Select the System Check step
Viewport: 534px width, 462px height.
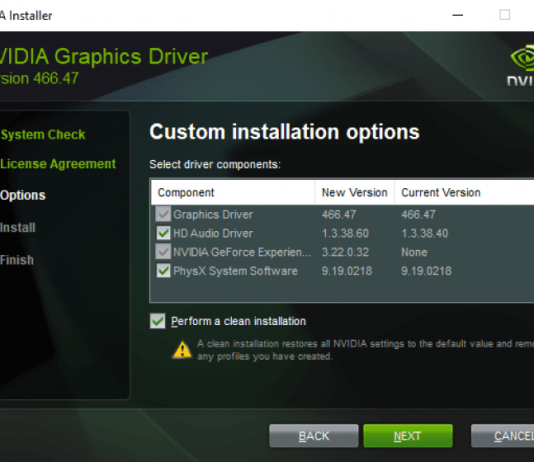43,134
